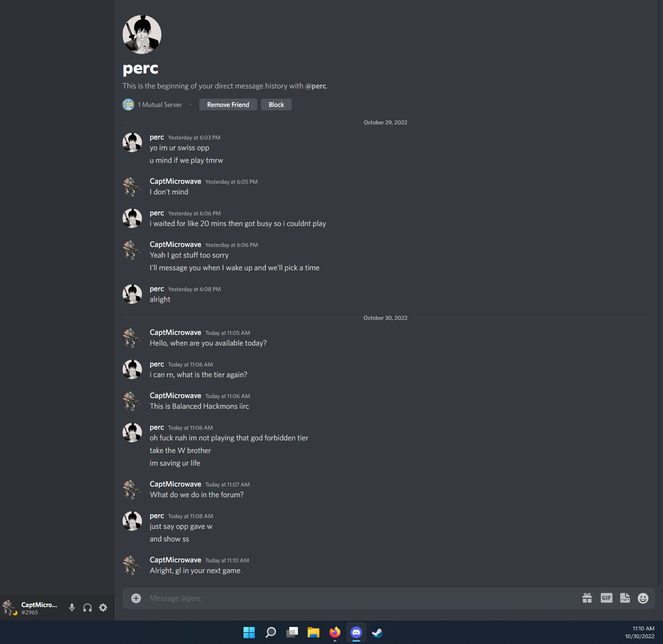Image resolution: width=663 pixels, height=644 pixels.
Task: Toggle headphone deafen
Action: 87,608
